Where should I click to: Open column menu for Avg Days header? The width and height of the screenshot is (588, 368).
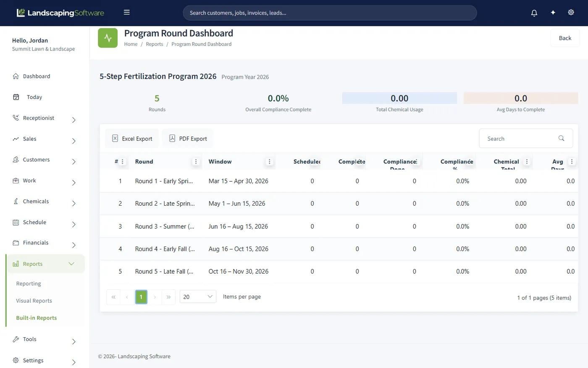tap(572, 161)
